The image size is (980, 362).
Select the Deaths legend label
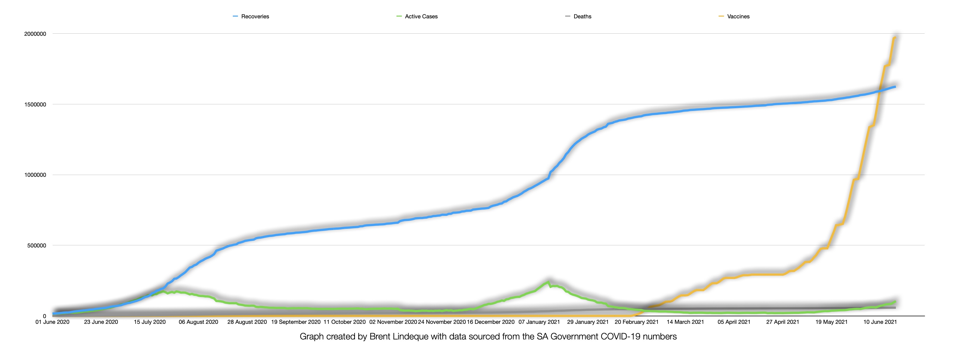point(582,16)
